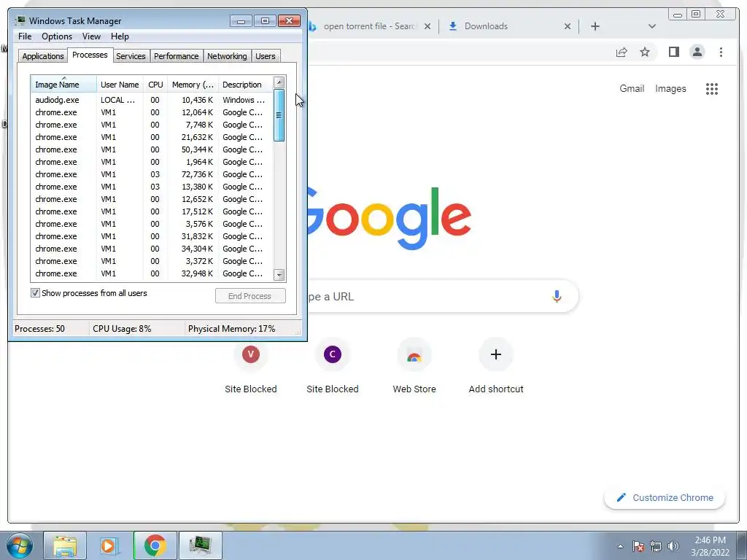This screenshot has width=747, height=560.
Task: Open Chrome profile avatar icon
Action: pos(697,52)
